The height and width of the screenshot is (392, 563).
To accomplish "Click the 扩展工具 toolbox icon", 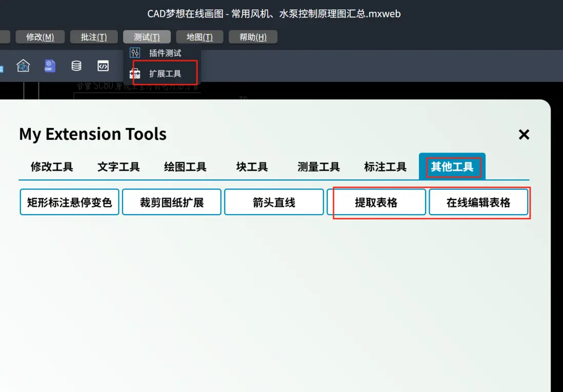I will pyautogui.click(x=135, y=74).
